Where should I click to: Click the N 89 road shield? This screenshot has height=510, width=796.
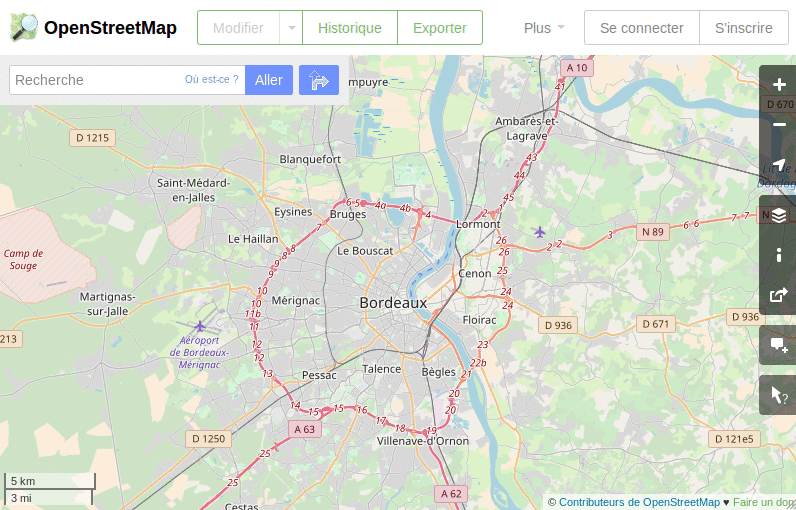653,232
